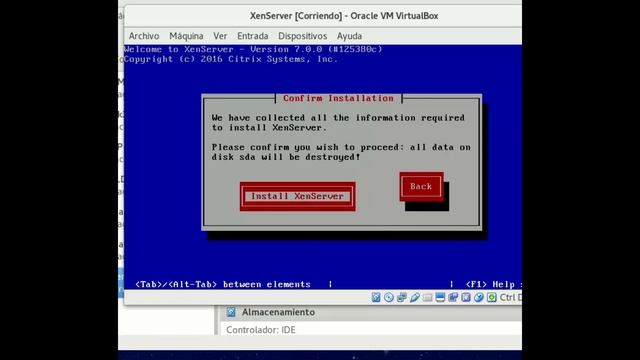
Task: Open the Ver menu
Action: [220, 36]
